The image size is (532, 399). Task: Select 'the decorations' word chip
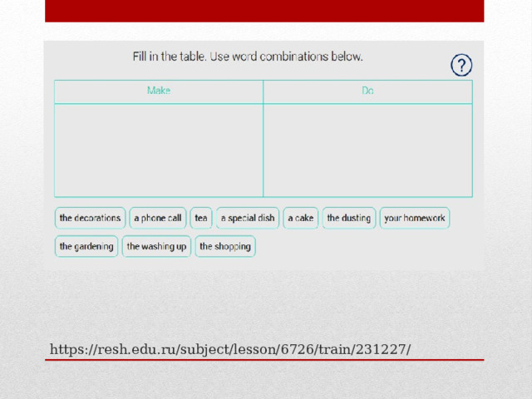tap(90, 218)
